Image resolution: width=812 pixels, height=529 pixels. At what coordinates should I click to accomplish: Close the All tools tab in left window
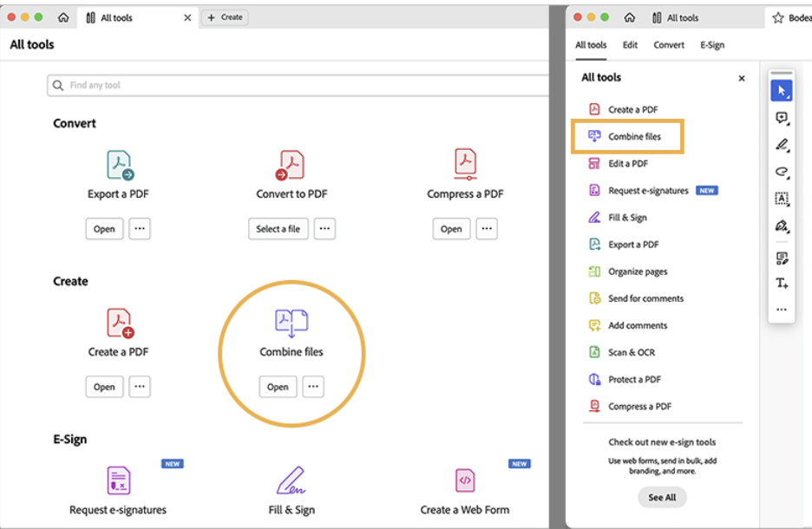coord(187,17)
